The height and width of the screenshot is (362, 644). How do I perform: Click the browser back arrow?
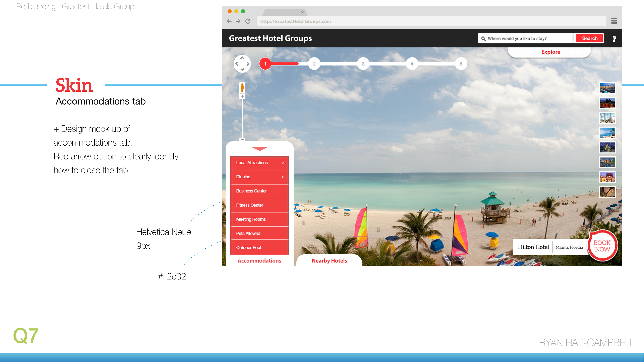pos(229,21)
